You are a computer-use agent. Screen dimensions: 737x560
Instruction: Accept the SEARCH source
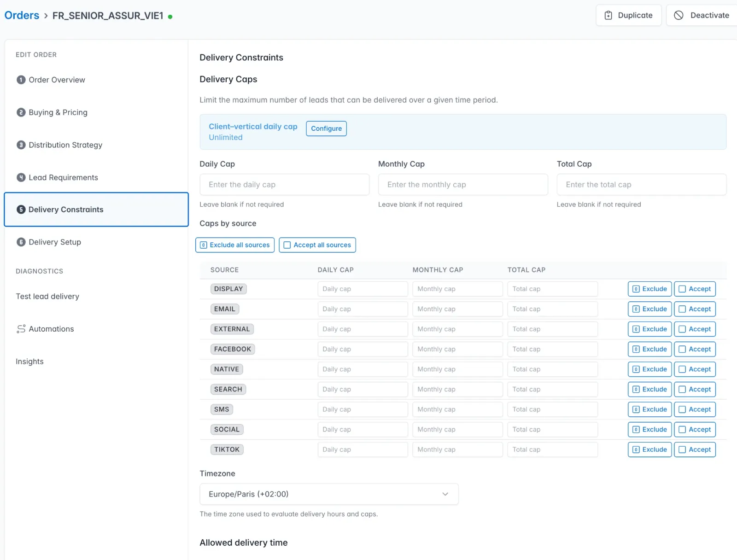point(695,389)
